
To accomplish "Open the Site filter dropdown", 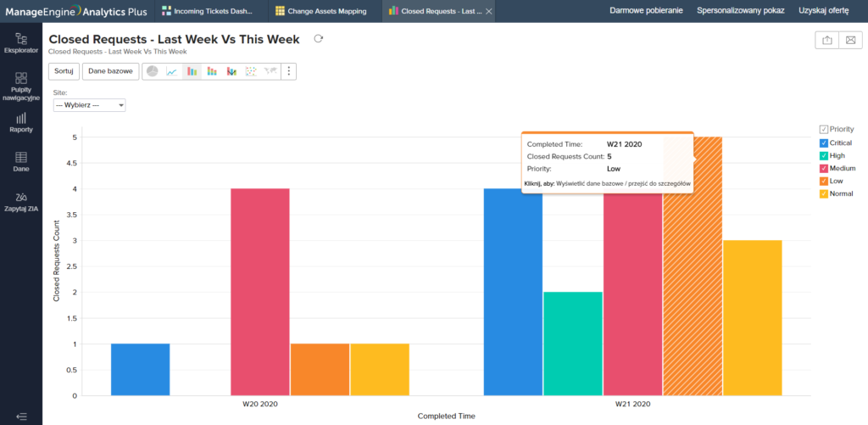I will (89, 105).
